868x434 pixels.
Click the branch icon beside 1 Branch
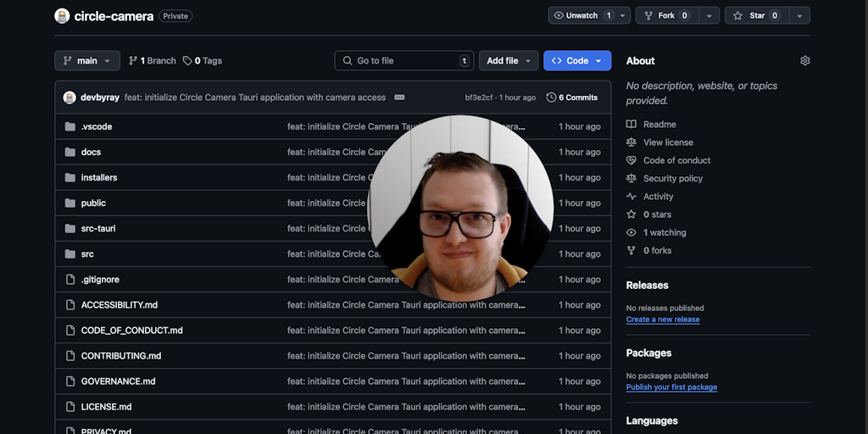click(x=133, y=61)
